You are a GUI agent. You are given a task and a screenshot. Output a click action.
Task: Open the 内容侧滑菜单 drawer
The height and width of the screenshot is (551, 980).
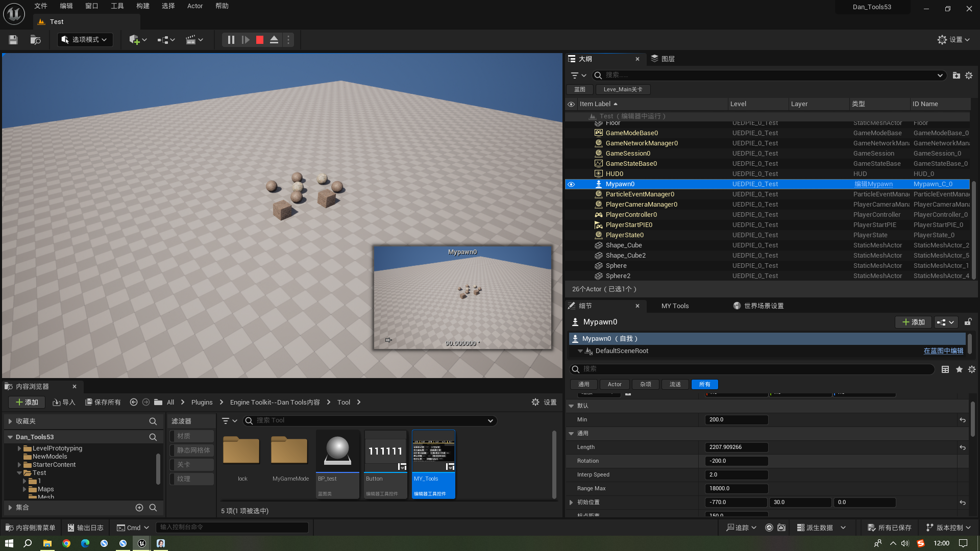30,528
